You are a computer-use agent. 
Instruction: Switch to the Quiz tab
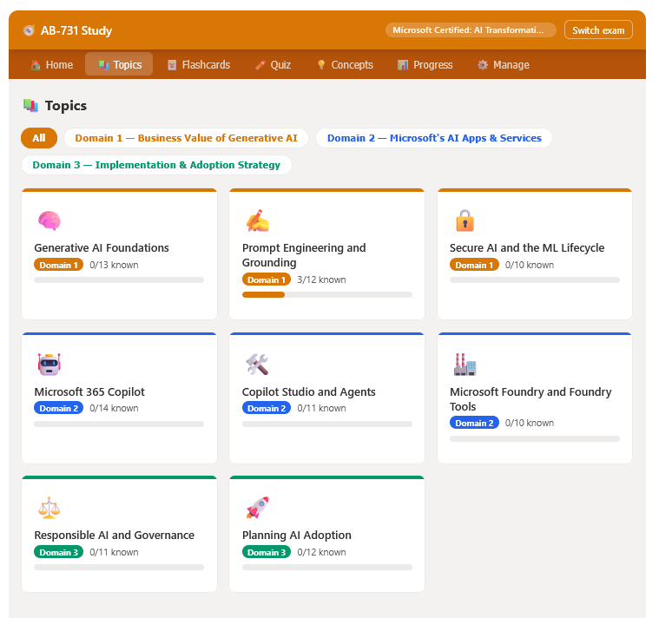273,65
